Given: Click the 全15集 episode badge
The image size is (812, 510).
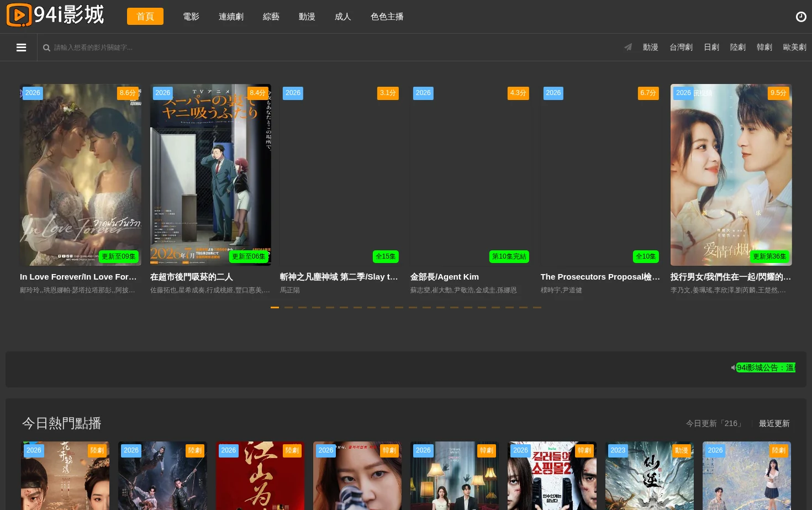Looking at the screenshot, I should [x=386, y=256].
